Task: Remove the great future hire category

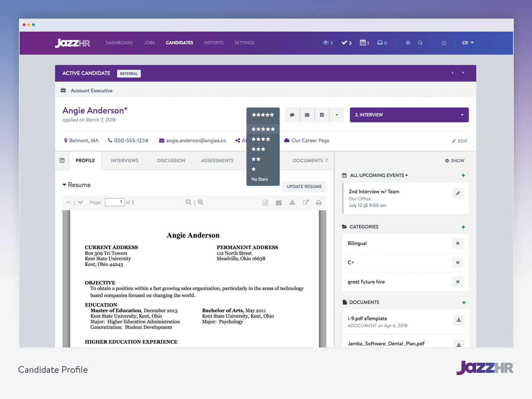Action: [458, 282]
